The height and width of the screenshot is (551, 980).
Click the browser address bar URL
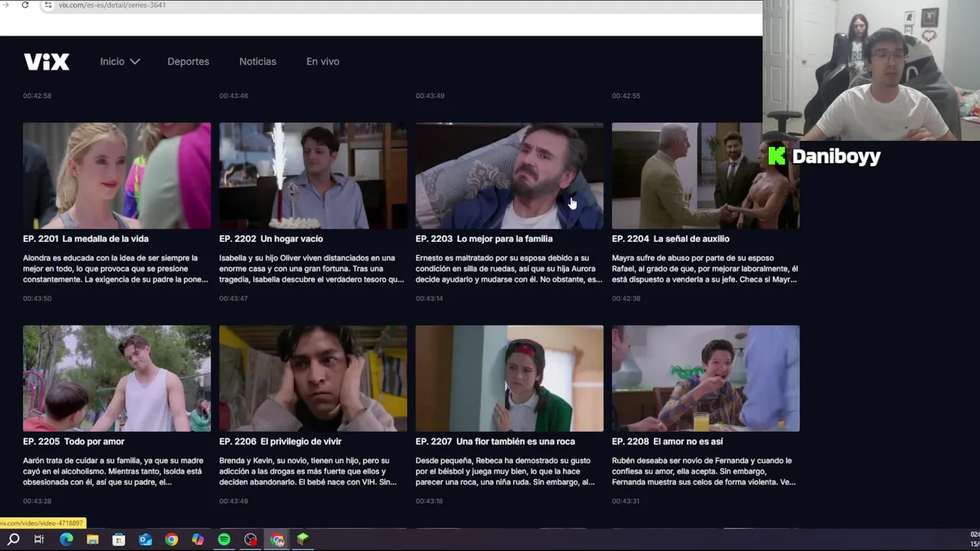click(x=112, y=5)
